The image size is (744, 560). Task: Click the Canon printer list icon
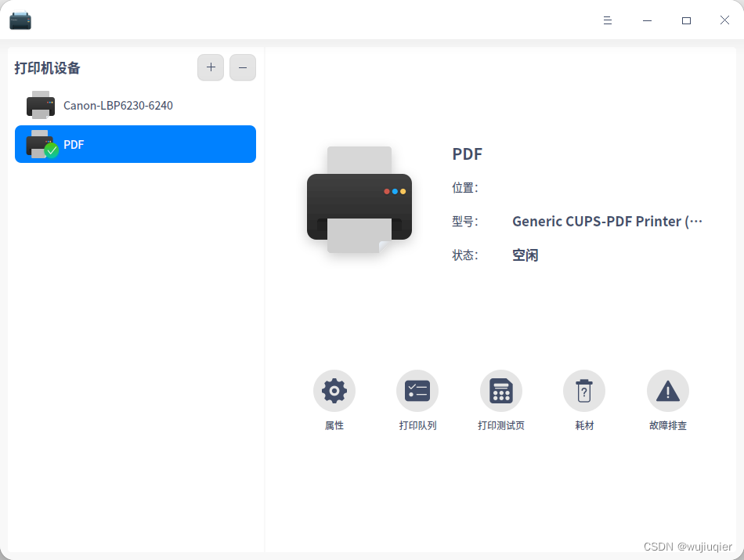point(40,105)
